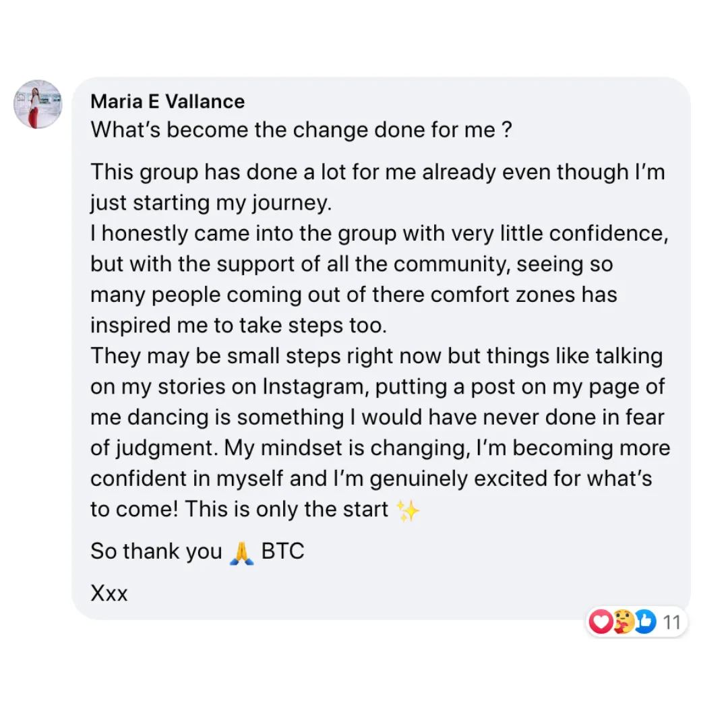Click the 'So thank you' text

[156, 551]
